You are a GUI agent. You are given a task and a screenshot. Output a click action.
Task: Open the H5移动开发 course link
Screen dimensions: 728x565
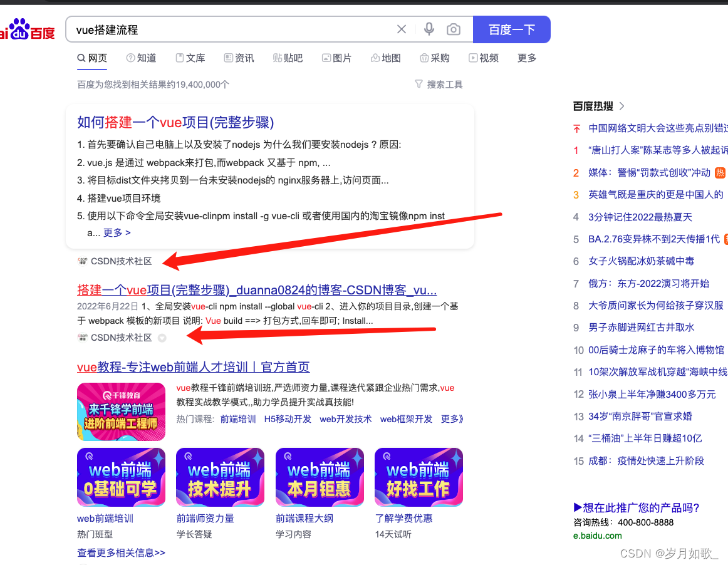coord(288,419)
